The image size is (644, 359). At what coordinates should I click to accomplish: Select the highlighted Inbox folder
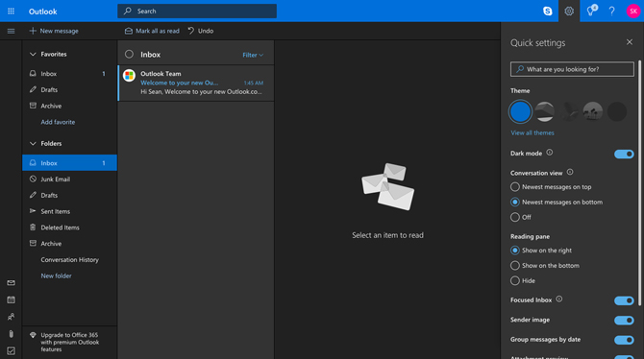click(69, 163)
